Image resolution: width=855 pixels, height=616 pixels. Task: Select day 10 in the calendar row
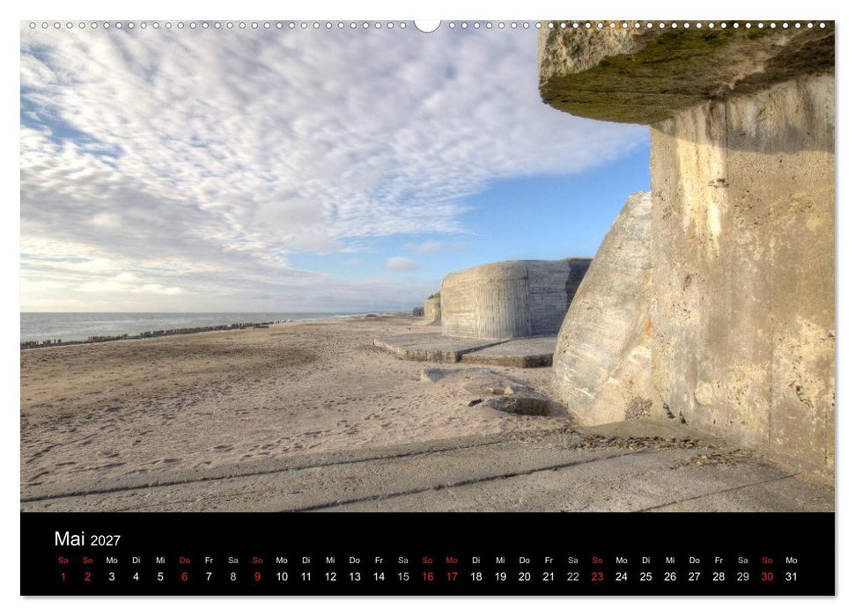pyautogui.click(x=282, y=576)
